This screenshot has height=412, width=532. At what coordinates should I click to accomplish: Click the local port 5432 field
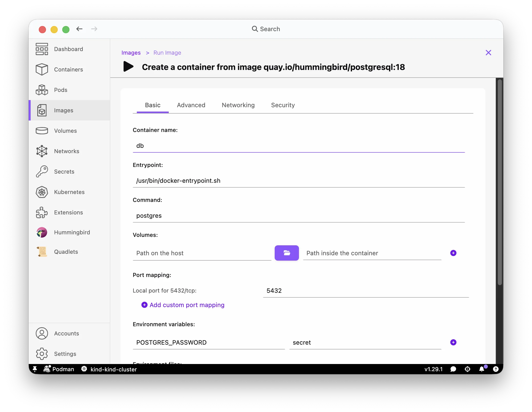[366, 290]
